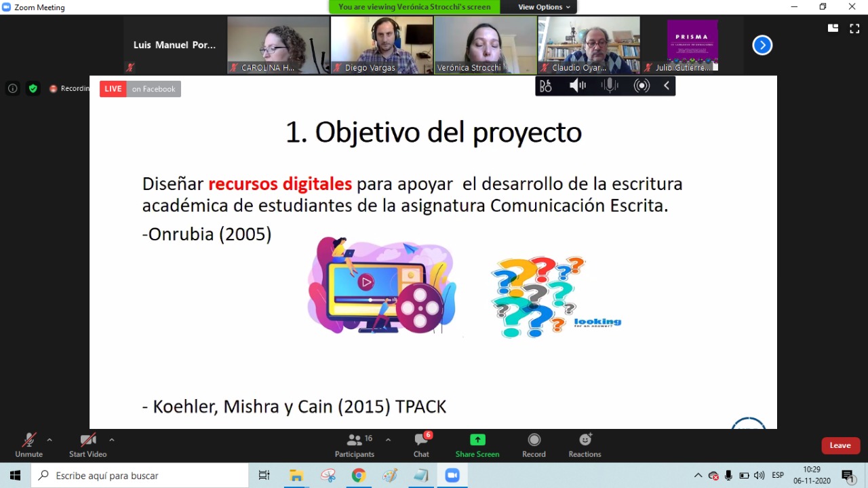868x488 pixels.
Task: Start Video using the camera button
Action: pyautogui.click(x=87, y=445)
